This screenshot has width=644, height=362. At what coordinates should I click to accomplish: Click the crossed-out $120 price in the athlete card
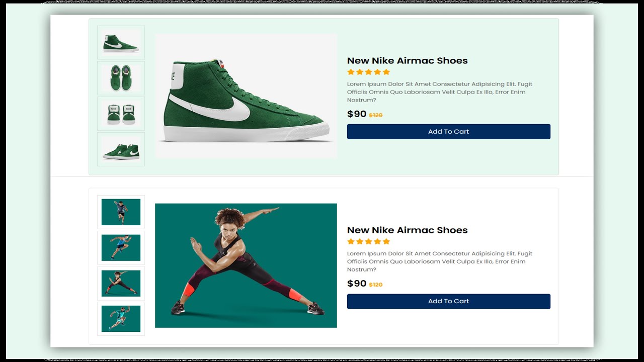tap(376, 285)
